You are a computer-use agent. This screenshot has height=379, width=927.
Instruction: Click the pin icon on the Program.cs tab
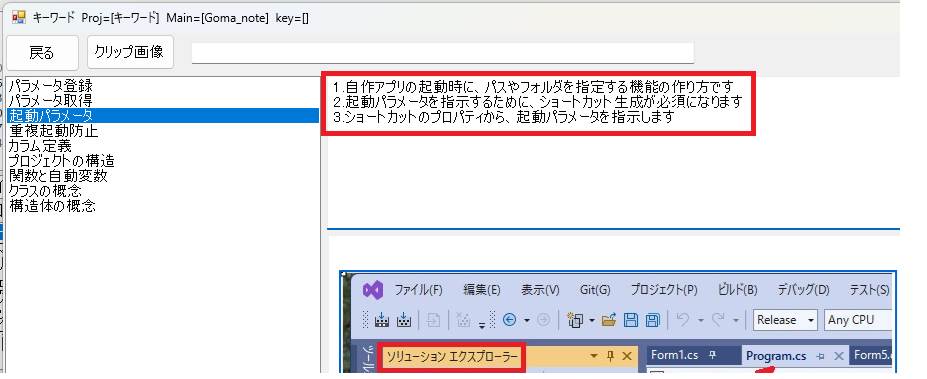820,357
